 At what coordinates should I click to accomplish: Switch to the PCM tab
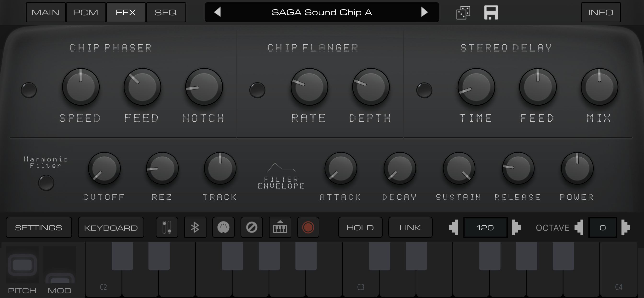pos(86,12)
